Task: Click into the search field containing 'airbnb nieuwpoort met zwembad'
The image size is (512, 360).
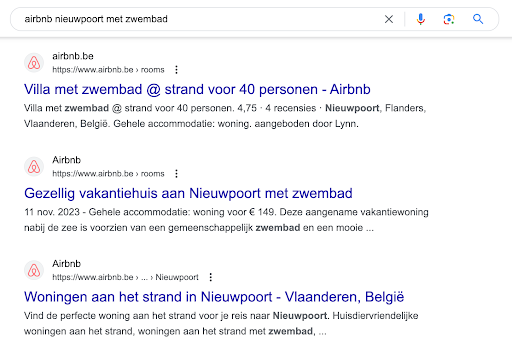Action: point(200,19)
